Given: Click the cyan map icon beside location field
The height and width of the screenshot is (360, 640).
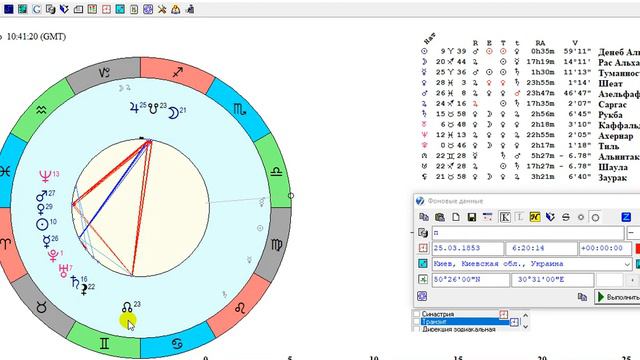Looking at the screenshot, I should pyautogui.click(x=423, y=264).
